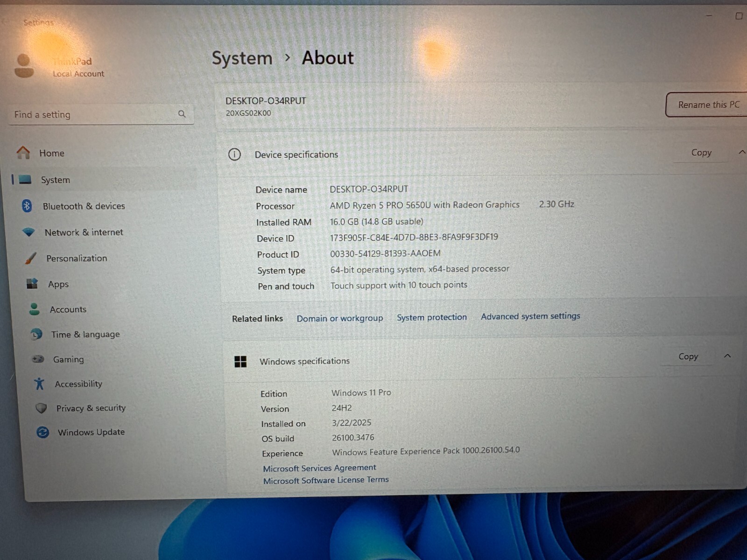
Task: Minimize the Settings window
Action: [709, 16]
